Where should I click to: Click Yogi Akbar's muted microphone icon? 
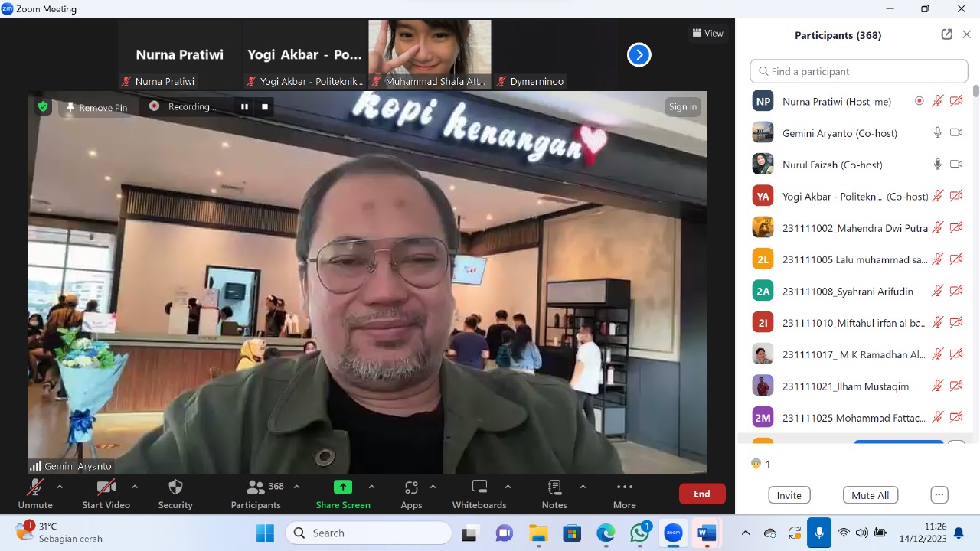point(937,196)
